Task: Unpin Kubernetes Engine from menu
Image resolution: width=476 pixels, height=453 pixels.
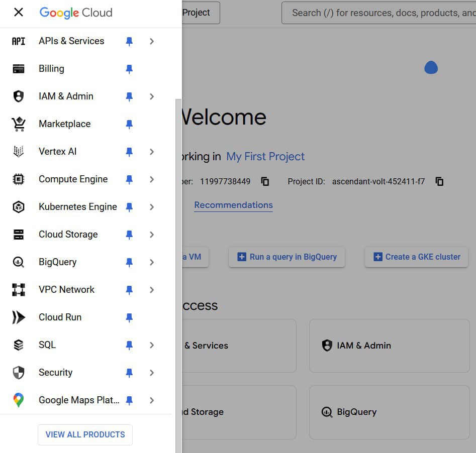Action: tap(129, 207)
